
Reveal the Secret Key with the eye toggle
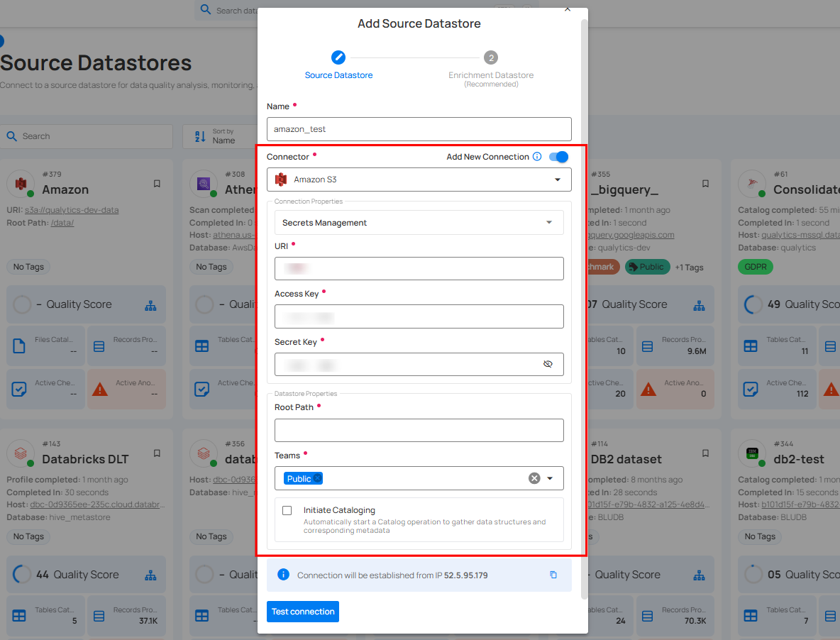point(548,364)
